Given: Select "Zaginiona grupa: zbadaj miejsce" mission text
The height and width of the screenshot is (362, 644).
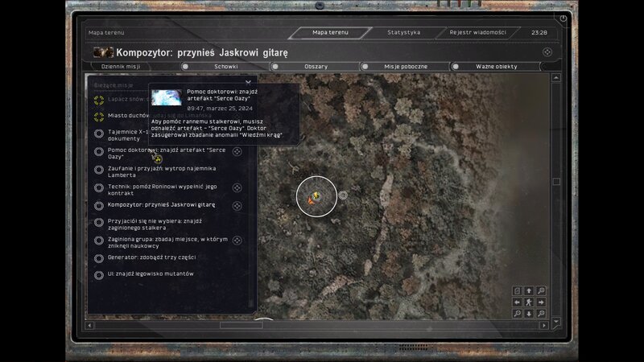Looking at the screenshot, I should [167, 242].
